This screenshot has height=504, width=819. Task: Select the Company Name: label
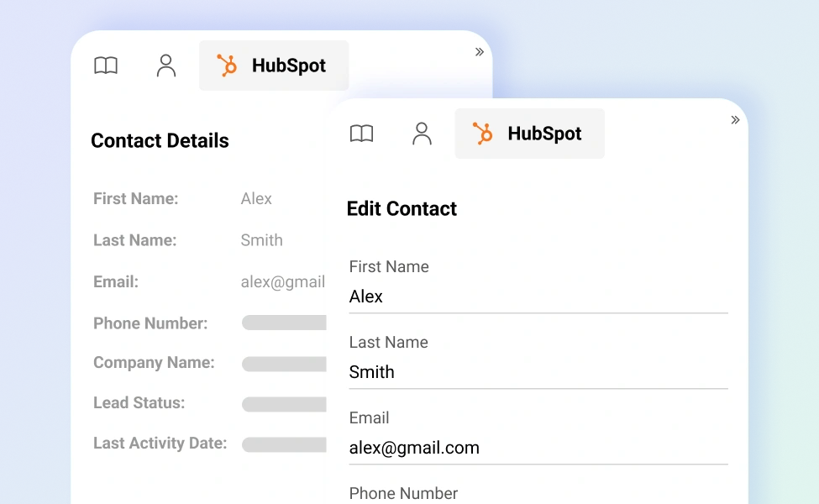(x=154, y=363)
